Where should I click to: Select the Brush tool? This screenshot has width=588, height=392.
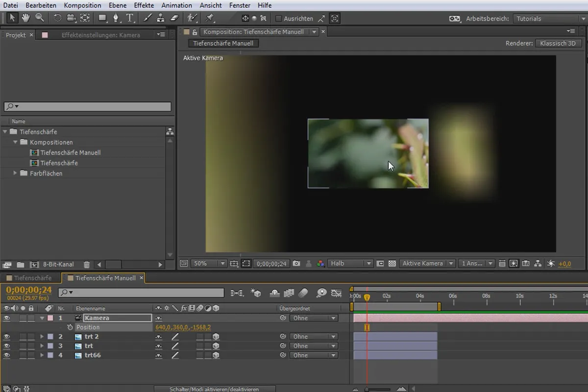click(147, 18)
